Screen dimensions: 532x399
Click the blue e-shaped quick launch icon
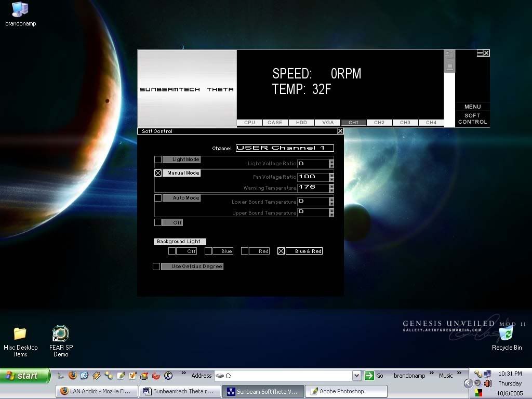[x=84, y=375]
